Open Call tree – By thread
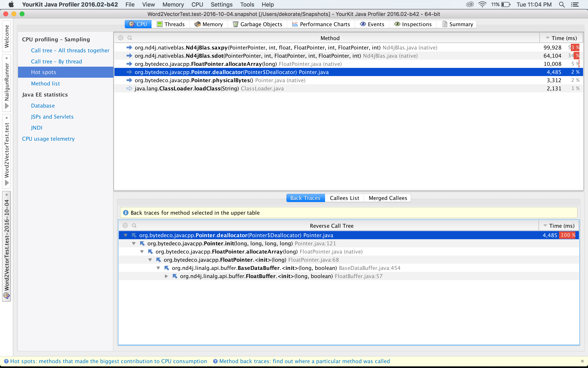 (56, 61)
